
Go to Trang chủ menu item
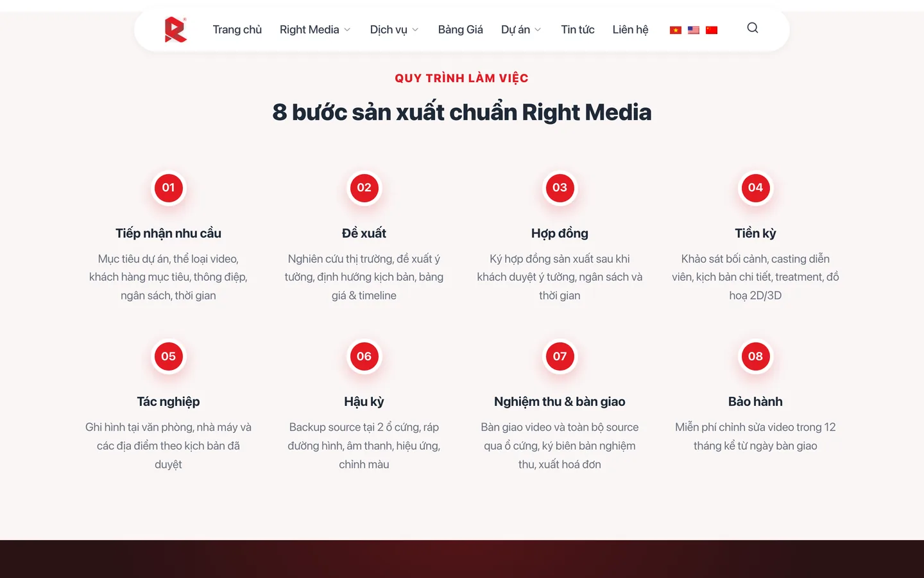[237, 30]
